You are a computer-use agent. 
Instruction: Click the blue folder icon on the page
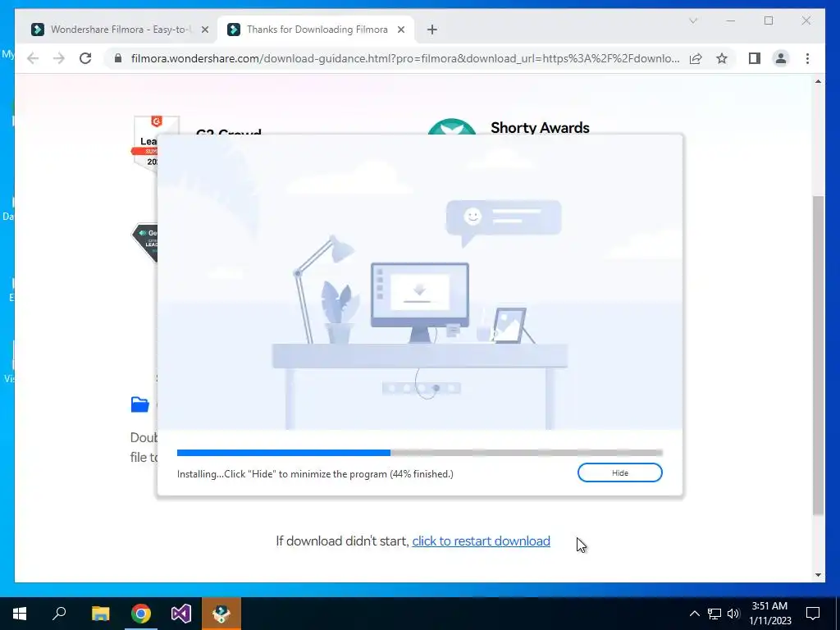(x=139, y=404)
